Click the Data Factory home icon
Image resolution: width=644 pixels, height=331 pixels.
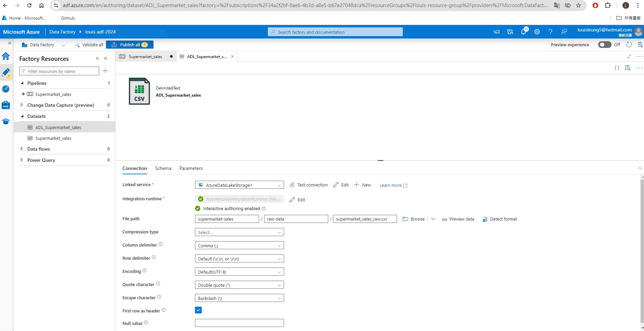[x=6, y=56]
